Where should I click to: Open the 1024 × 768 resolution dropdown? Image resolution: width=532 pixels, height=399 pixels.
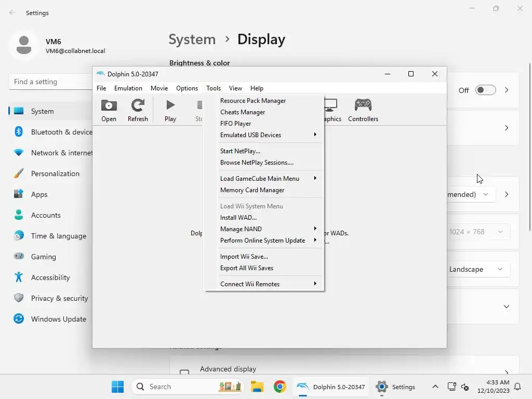click(x=478, y=232)
